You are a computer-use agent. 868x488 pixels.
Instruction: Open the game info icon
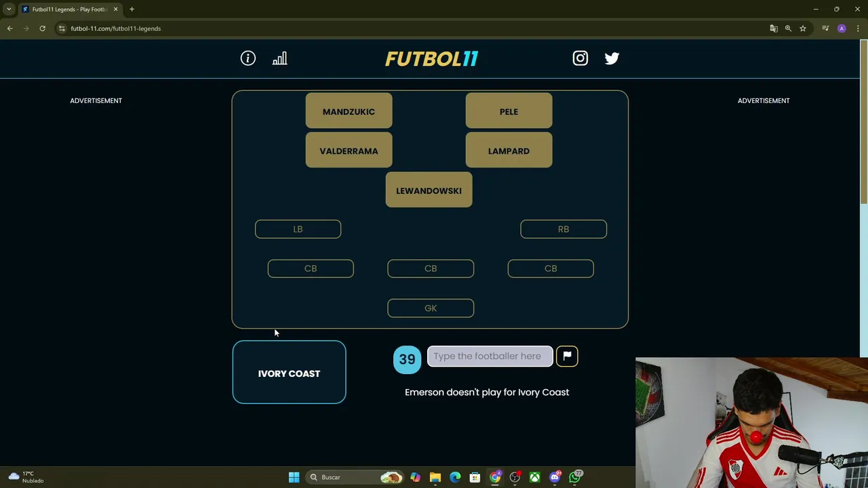point(248,58)
